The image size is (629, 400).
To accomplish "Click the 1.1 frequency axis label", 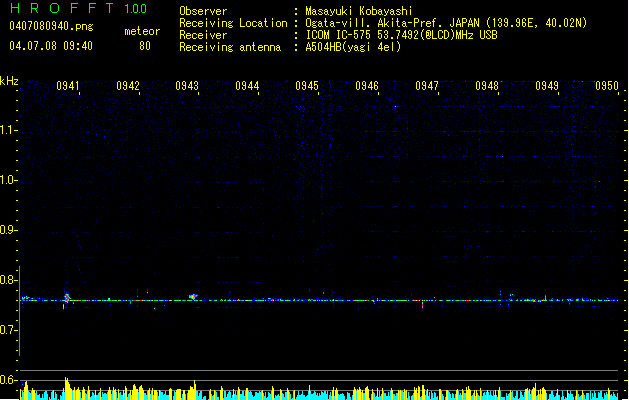I will coord(8,130).
